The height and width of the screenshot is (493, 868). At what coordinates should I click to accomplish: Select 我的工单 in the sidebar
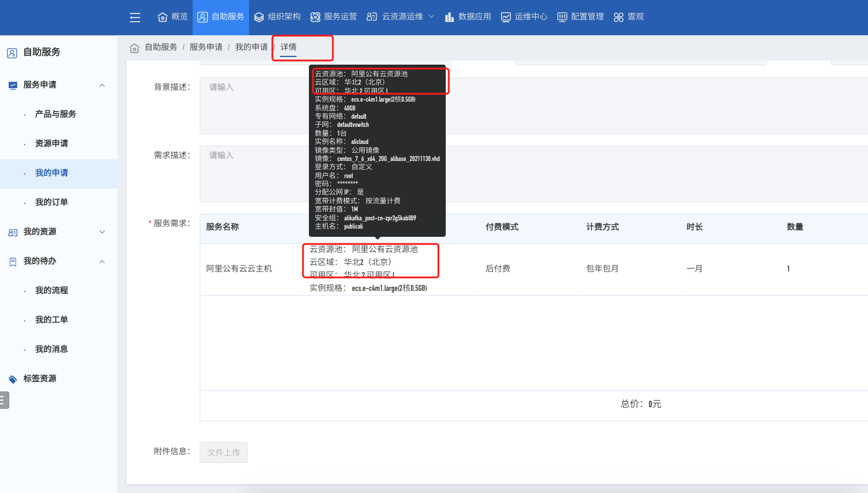(x=52, y=320)
